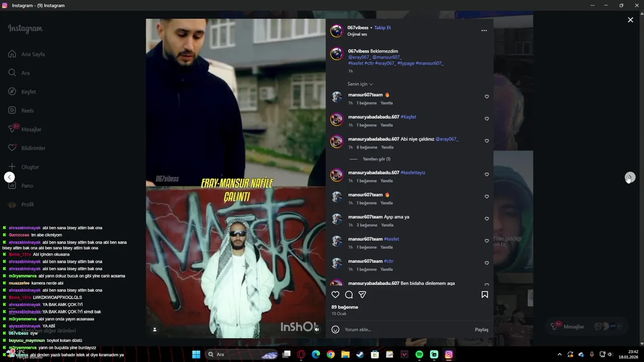
Task: Expand 'Yanıtları gör (1)' replies
Action: [376, 159]
